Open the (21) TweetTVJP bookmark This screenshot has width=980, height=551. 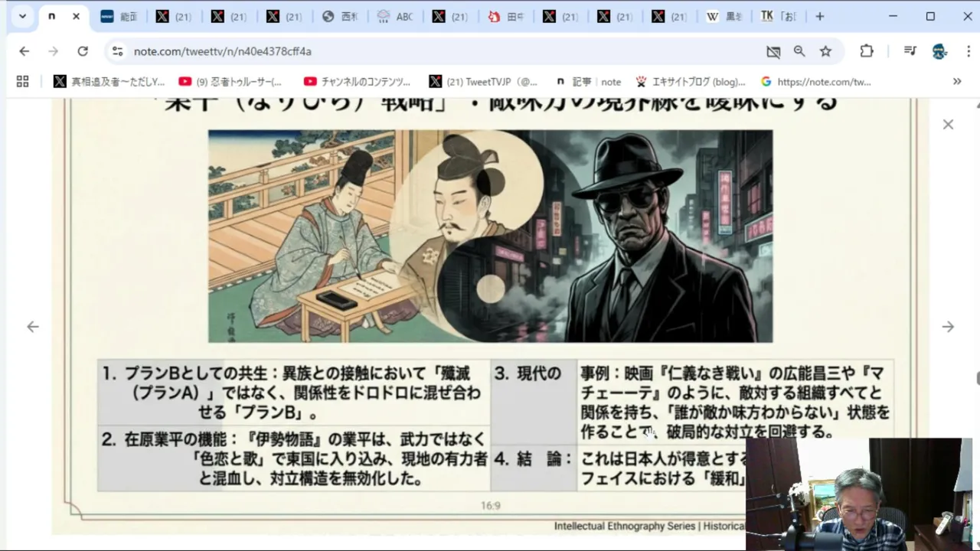pyautogui.click(x=483, y=81)
